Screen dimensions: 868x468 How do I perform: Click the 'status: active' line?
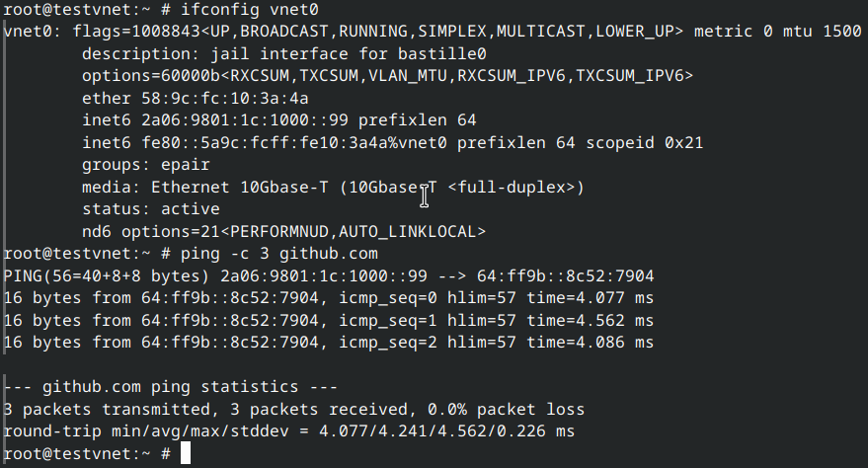coord(151,208)
